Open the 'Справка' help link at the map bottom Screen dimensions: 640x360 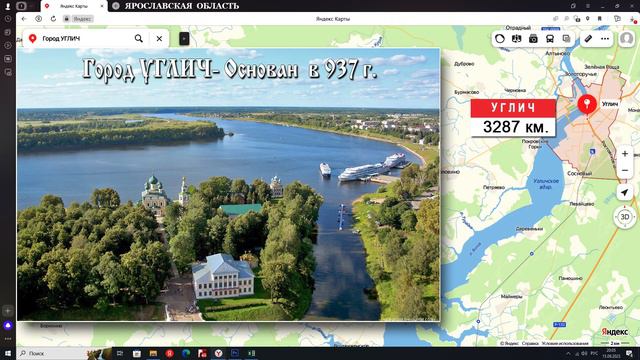click(x=530, y=344)
